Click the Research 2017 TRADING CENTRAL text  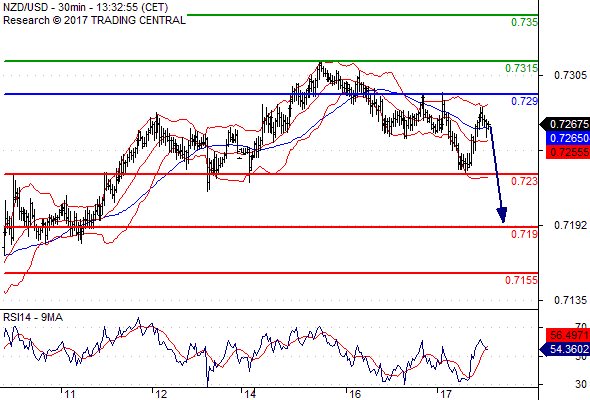[x=94, y=20]
